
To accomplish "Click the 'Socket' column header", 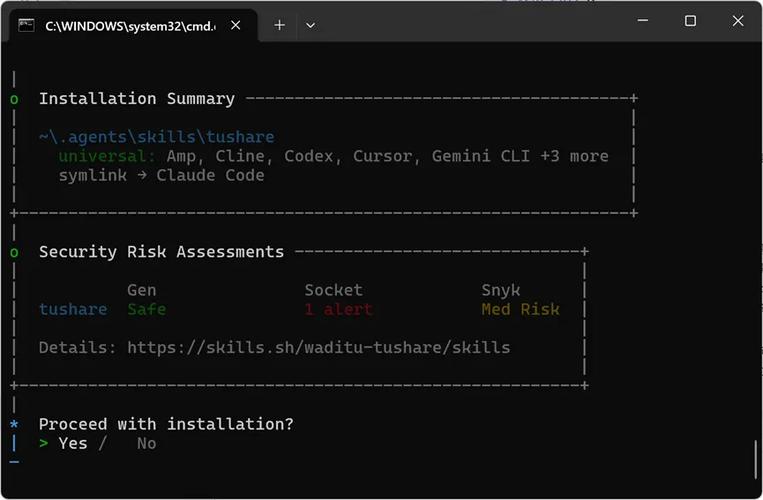I will pyautogui.click(x=333, y=290).
